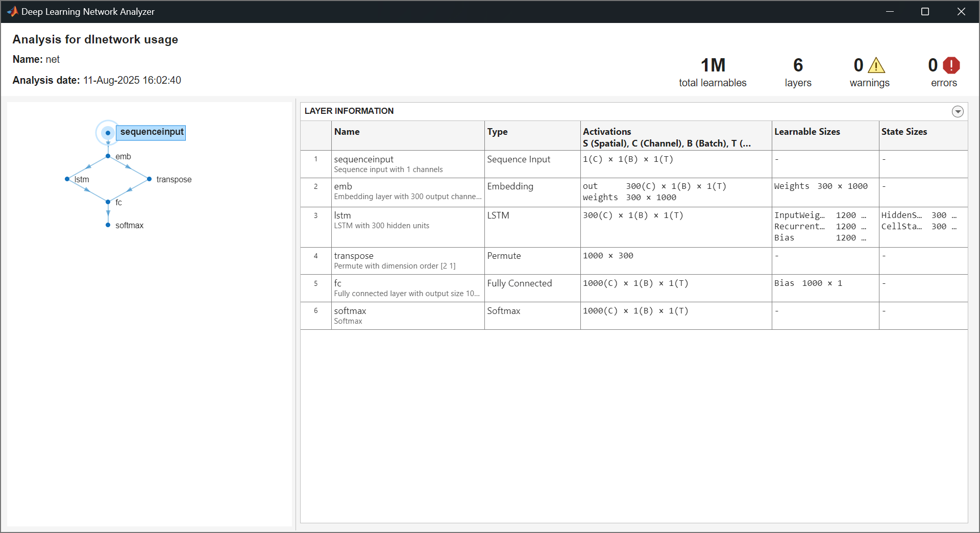980x533 pixels.
Task: Collapse the Layer Information panel
Action: (x=958, y=111)
